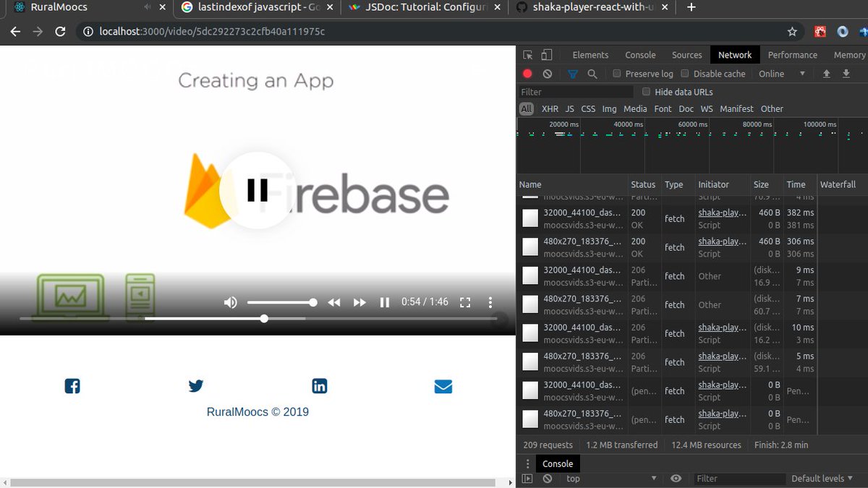Switch to shaka-player-react GitHub tab
The image size is (868, 488).
593,7
